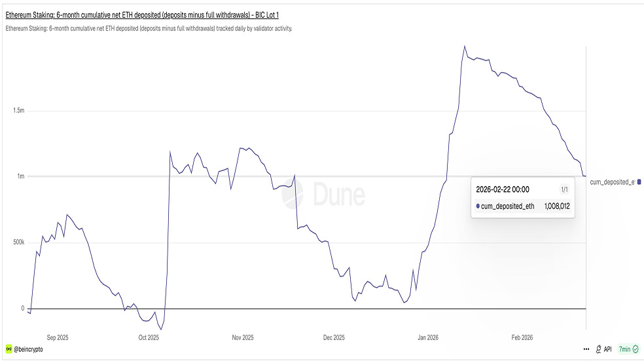644x363 pixels.
Task: Click the 2026-02-22 date in the tooltip
Action: point(502,189)
